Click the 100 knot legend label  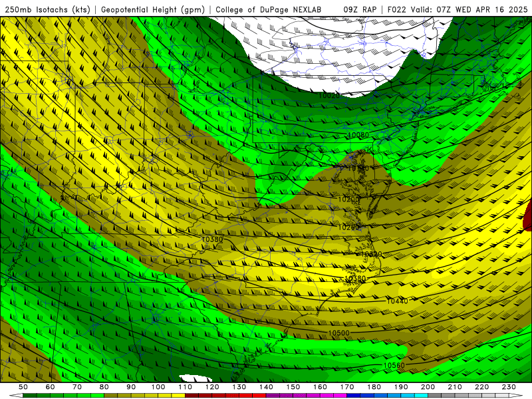coord(158,387)
